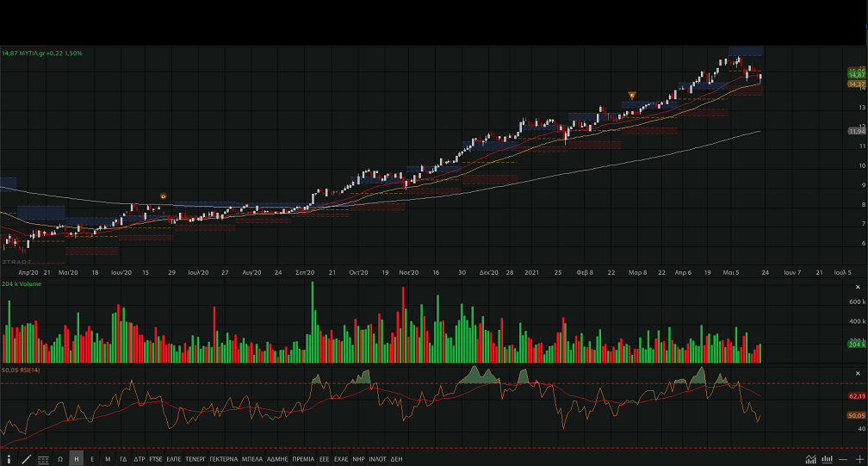Screen dimensions: 868x466
Task: Open the ΝΗΡ symbol shortcut
Action: coord(359,459)
